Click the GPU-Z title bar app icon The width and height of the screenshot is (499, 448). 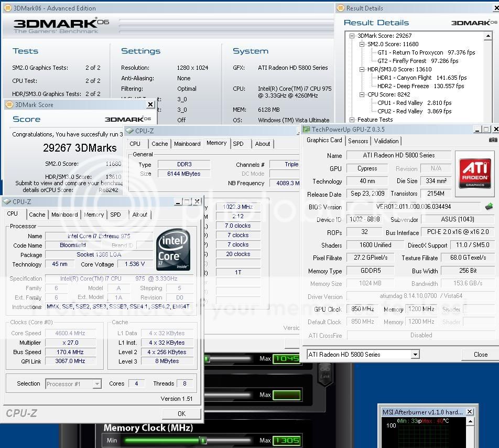coord(306,129)
